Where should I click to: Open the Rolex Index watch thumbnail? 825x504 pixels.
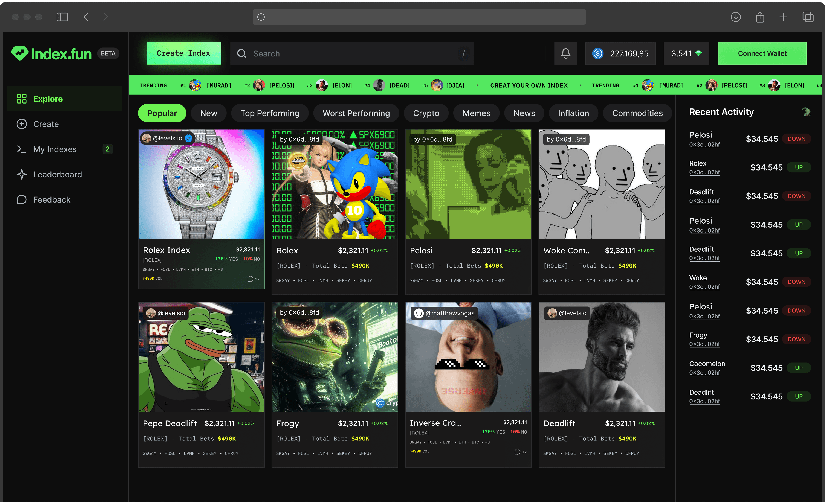point(201,184)
